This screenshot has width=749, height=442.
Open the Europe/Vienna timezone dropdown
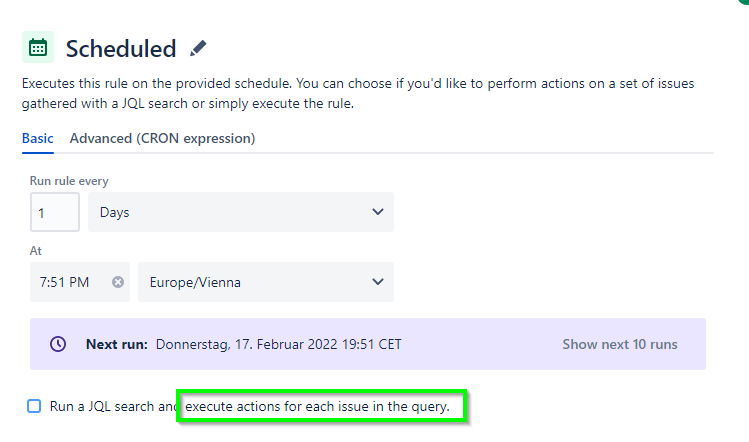click(x=265, y=282)
